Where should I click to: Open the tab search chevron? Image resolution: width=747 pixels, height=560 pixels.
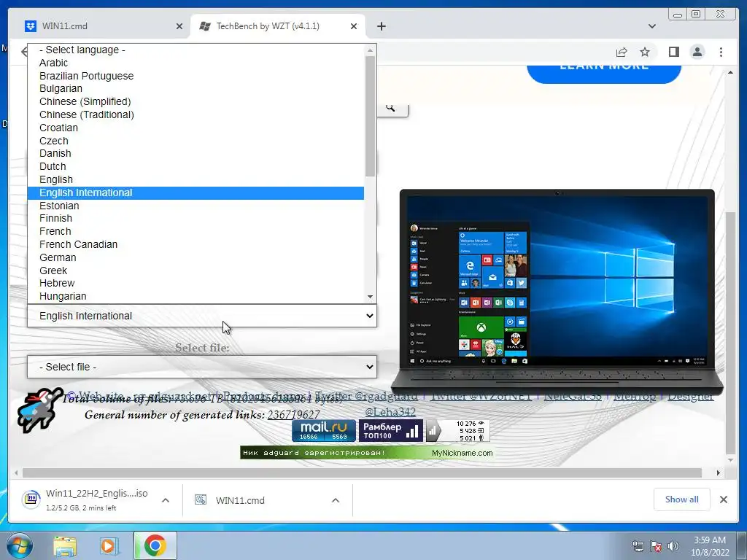coord(651,26)
